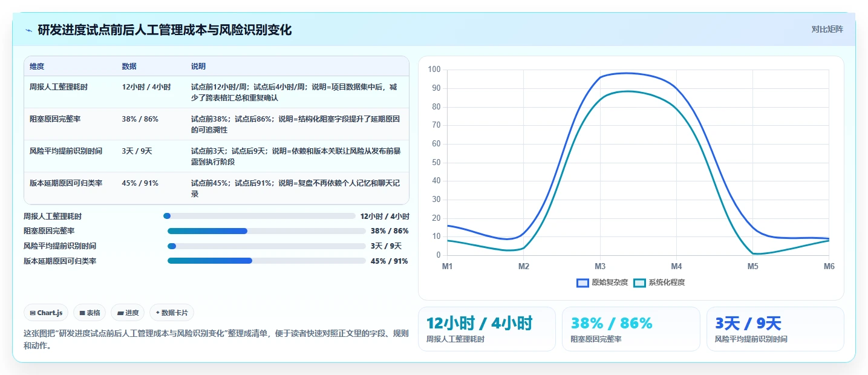Select the Chart.js tag chip
The image size is (868, 375).
pyautogui.click(x=46, y=313)
